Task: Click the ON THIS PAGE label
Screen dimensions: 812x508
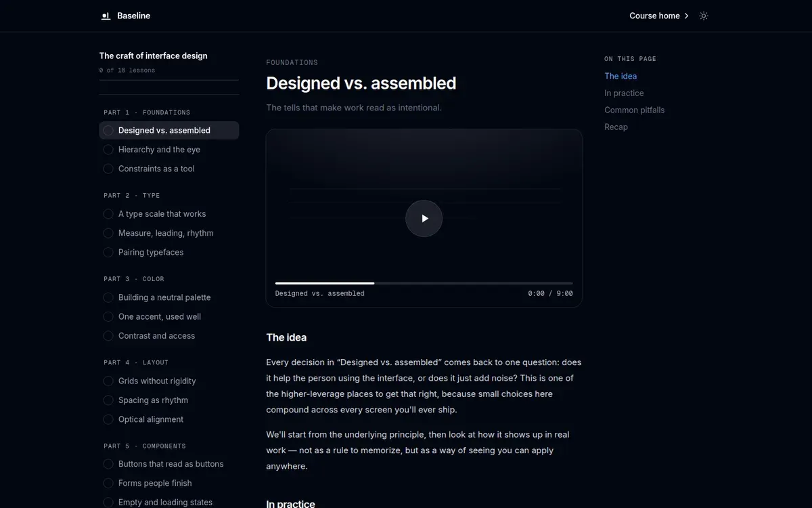Action: point(630,59)
